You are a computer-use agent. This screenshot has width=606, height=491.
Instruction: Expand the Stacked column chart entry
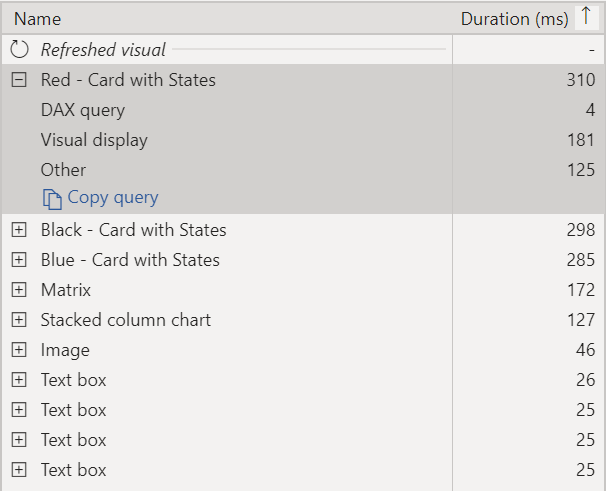pyautogui.click(x=19, y=320)
